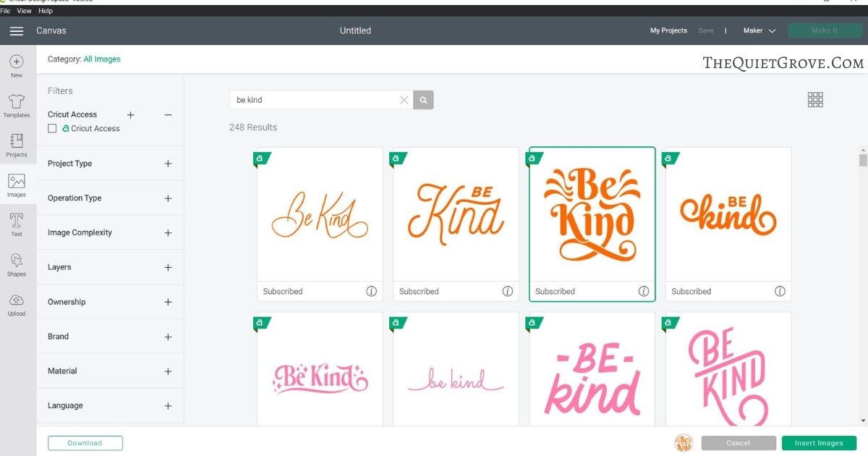Click selected image tray thumbnail near Cancel
868x456 pixels.
[684, 443]
